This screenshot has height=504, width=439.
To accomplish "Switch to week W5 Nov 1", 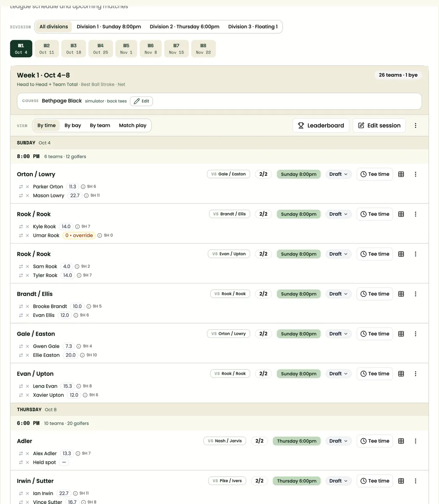I will click(x=126, y=49).
